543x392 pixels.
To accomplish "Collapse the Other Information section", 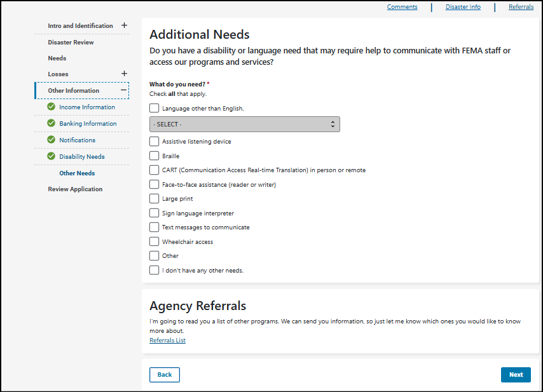I will tap(124, 90).
